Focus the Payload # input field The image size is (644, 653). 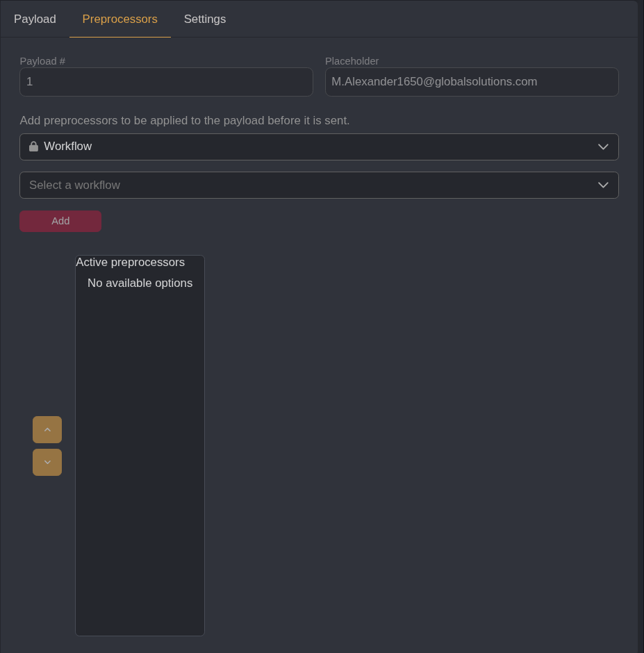[x=166, y=82]
